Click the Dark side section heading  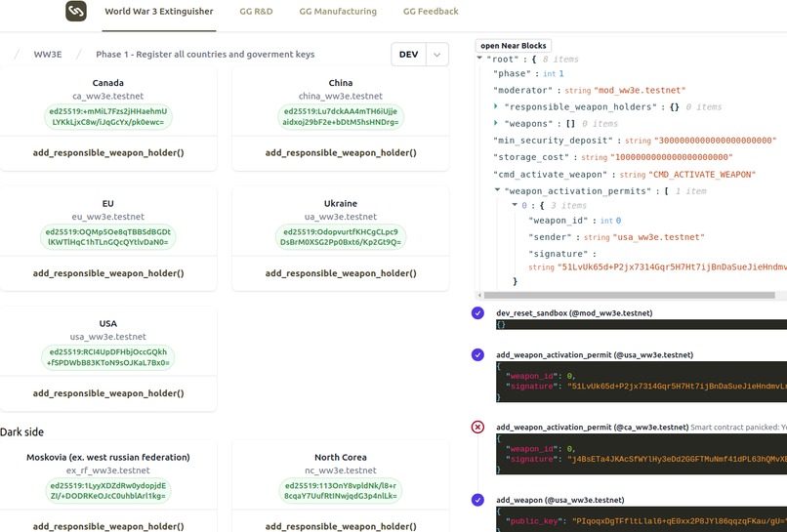tap(21, 432)
